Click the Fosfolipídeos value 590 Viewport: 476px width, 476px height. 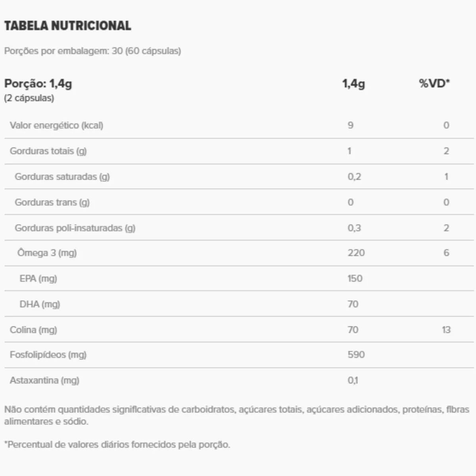coord(356,355)
